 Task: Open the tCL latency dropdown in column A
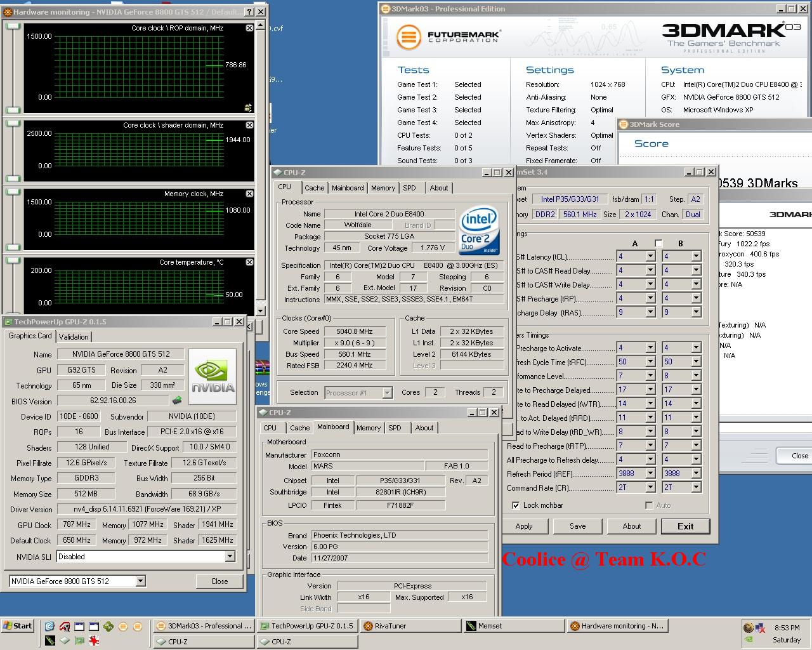pos(650,256)
